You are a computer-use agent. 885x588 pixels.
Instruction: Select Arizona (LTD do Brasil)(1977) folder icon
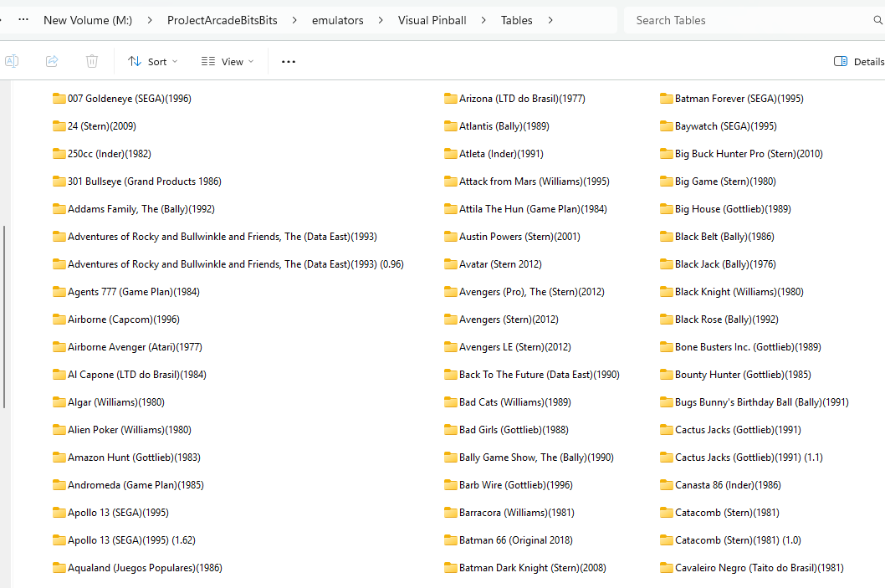click(450, 98)
